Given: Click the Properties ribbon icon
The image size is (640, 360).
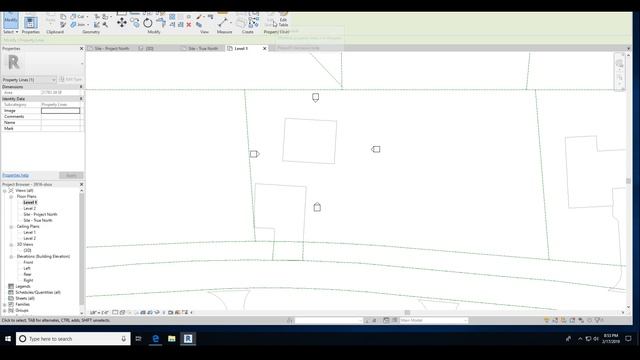Looking at the screenshot, I should click(x=30, y=22).
